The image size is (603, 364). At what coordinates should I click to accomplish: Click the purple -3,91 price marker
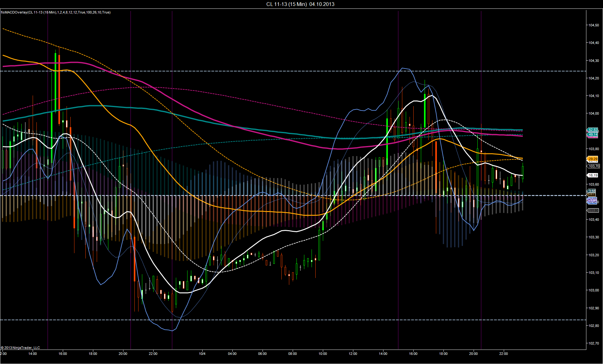[592, 200]
